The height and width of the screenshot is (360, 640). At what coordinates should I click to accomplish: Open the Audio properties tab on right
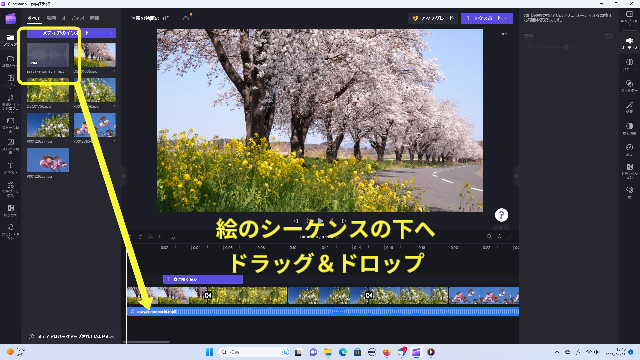point(629,43)
